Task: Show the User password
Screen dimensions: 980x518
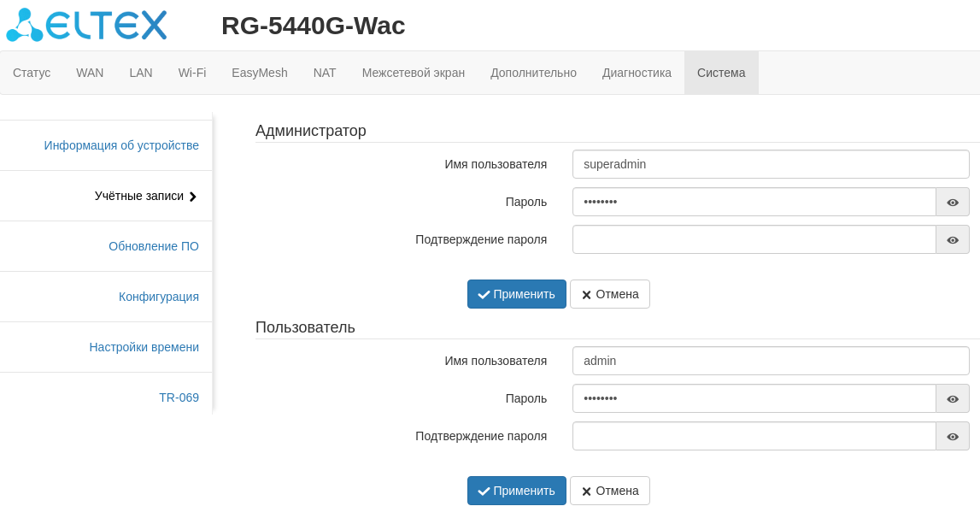Action: (x=953, y=398)
